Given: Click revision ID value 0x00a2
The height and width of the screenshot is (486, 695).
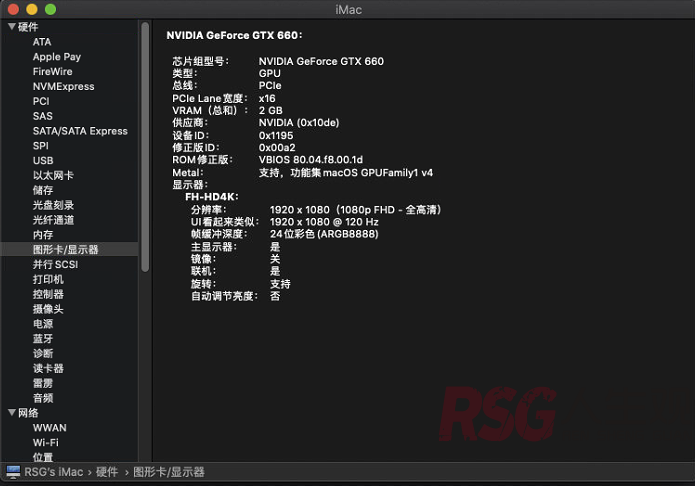Looking at the screenshot, I should (x=277, y=147).
